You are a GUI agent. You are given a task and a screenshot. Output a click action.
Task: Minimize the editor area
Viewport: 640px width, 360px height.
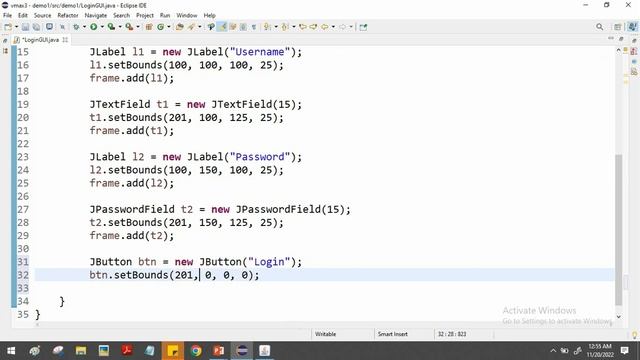pyautogui.click(x=611, y=38)
